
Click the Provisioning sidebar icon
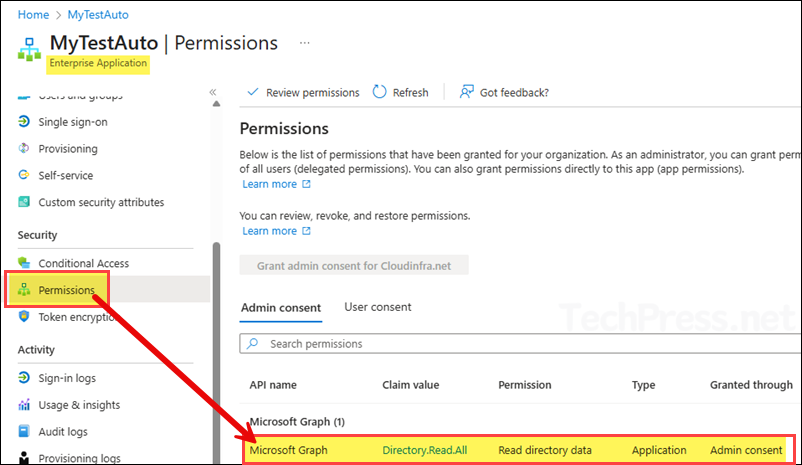coord(25,149)
